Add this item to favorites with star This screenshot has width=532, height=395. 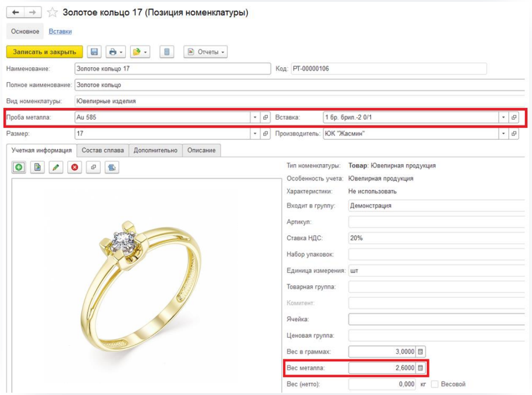[52, 12]
